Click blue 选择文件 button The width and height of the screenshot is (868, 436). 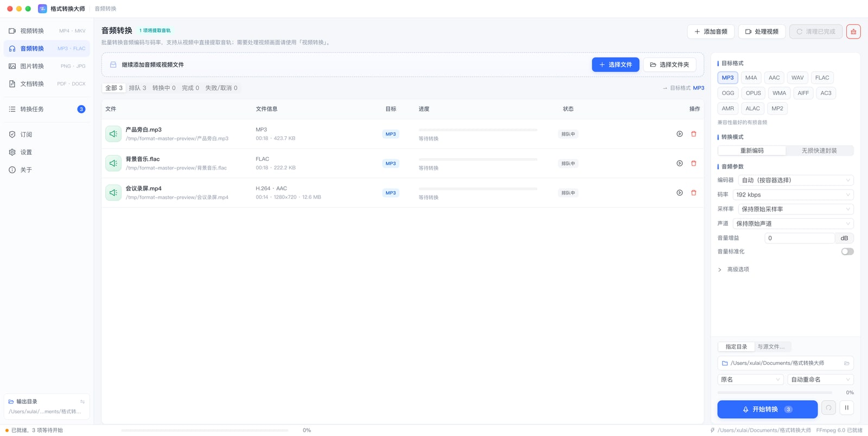[616, 65]
